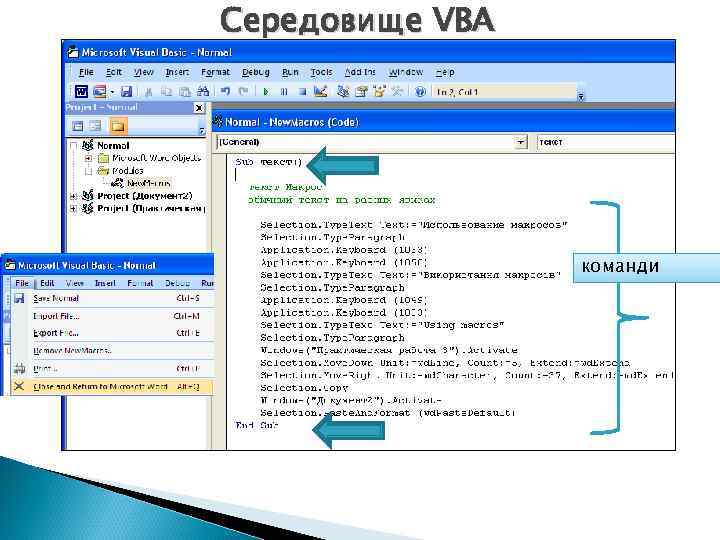Open the File menu in main window
This screenshot has width=720, height=540.
pyautogui.click(x=86, y=72)
